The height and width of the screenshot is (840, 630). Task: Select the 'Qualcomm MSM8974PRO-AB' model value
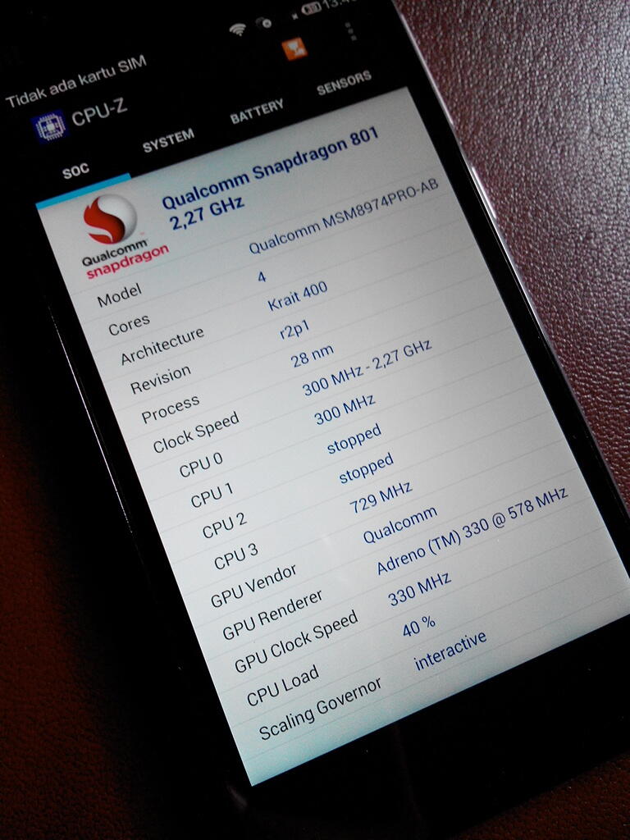point(344,217)
